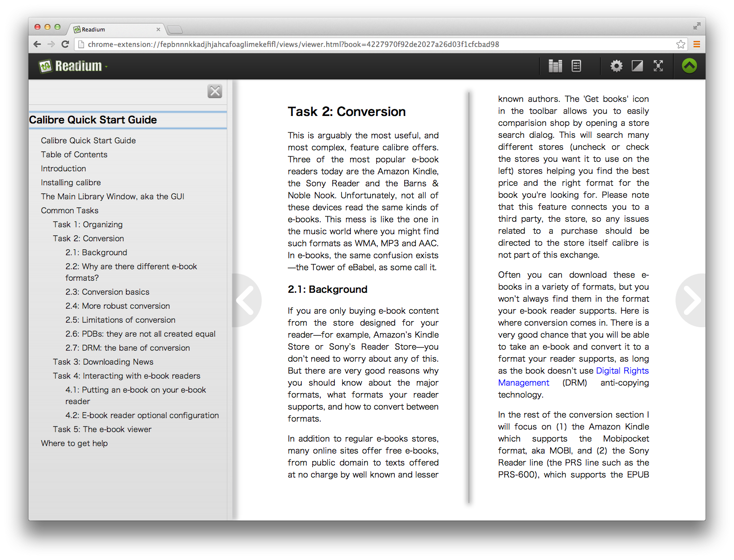Close the Readium browser tab
This screenshot has height=560, width=734.
[x=158, y=29]
